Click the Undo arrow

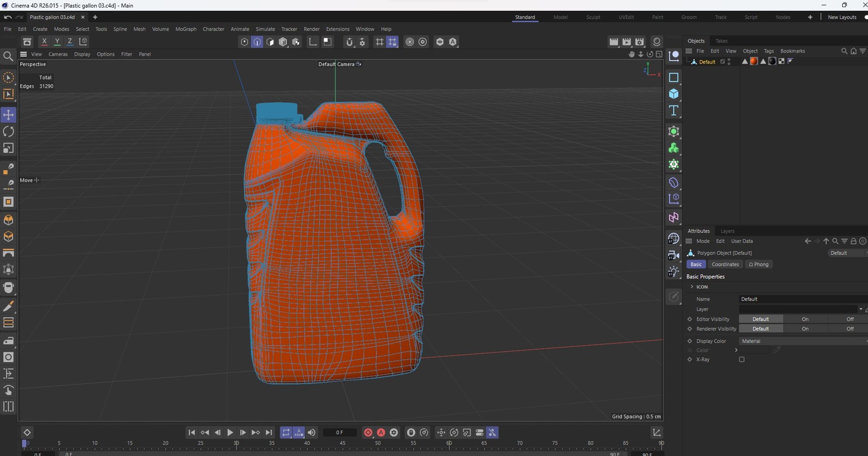coord(8,17)
